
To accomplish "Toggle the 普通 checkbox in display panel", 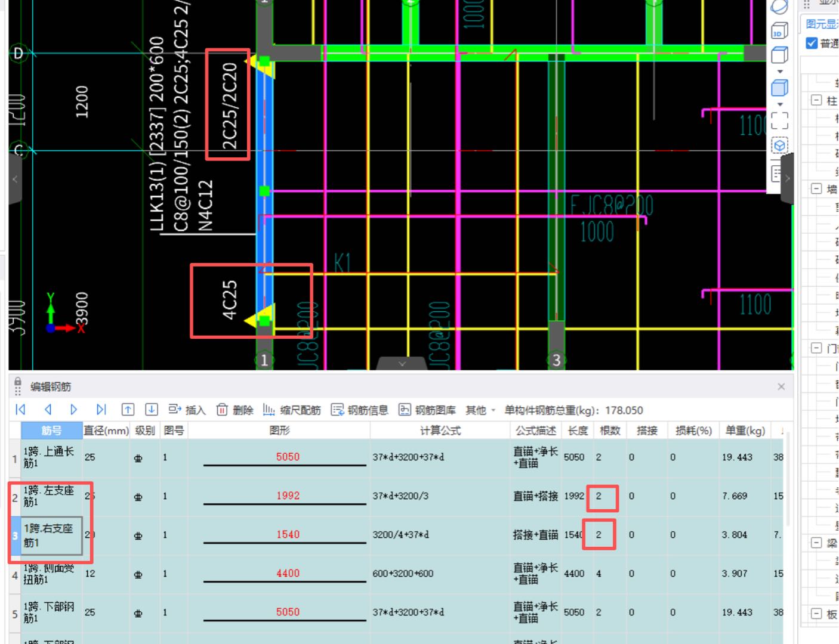I will tap(812, 43).
